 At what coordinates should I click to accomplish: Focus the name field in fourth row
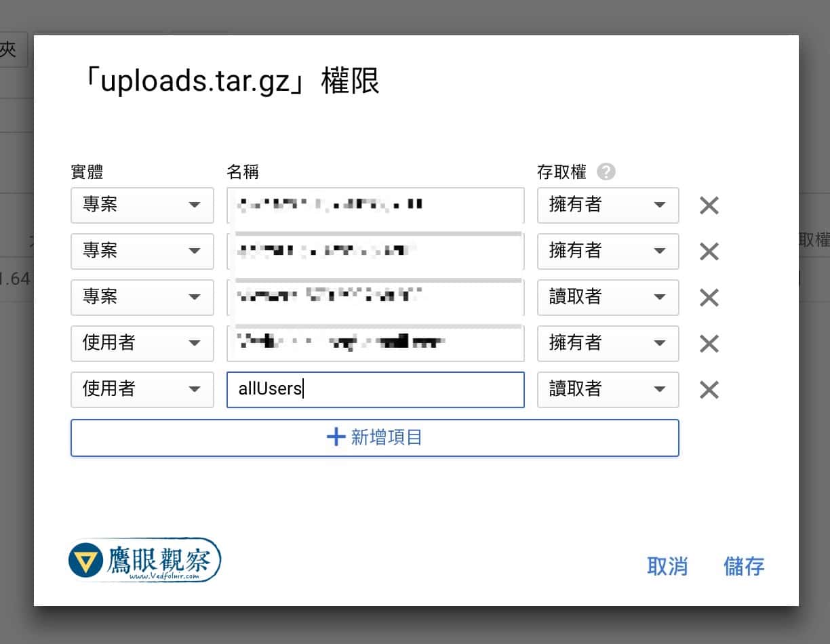tap(376, 344)
